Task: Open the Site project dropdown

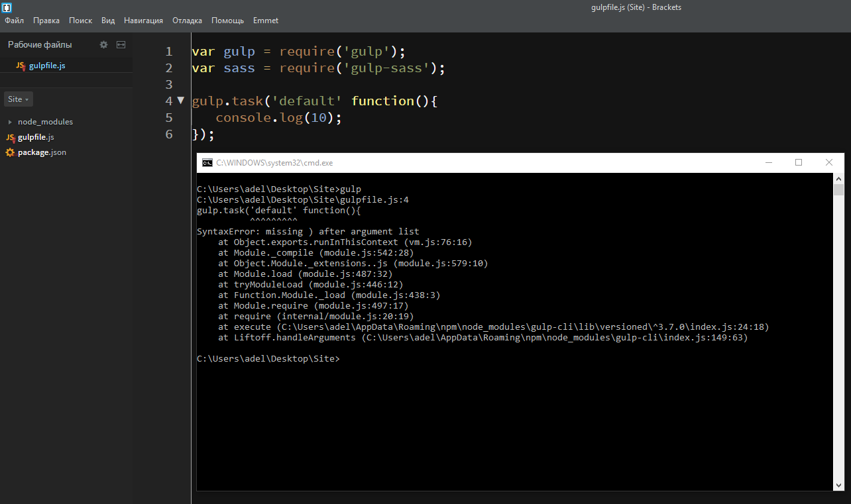Action: pyautogui.click(x=19, y=99)
